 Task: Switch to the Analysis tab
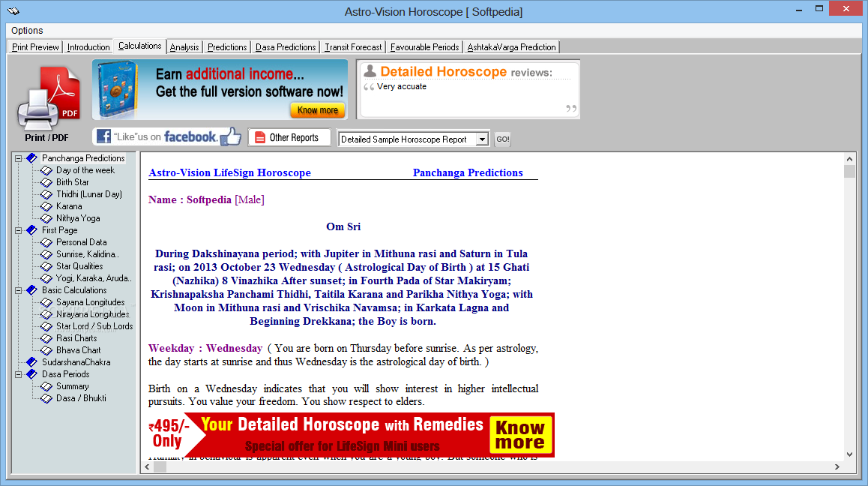184,47
